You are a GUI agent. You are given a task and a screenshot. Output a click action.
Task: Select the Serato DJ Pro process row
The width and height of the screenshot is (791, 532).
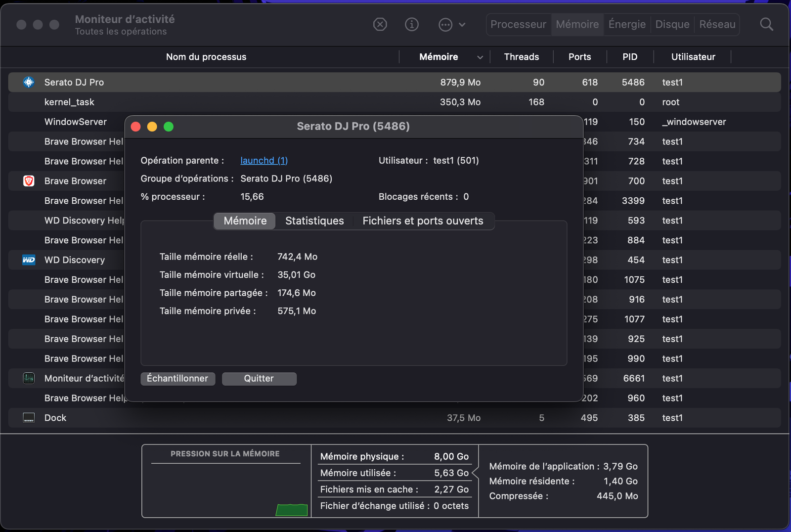pos(395,82)
